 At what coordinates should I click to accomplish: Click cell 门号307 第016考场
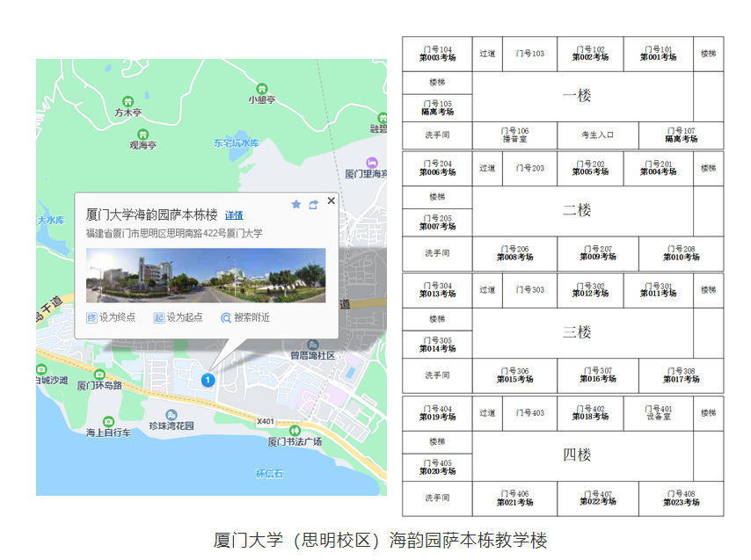pos(598,375)
